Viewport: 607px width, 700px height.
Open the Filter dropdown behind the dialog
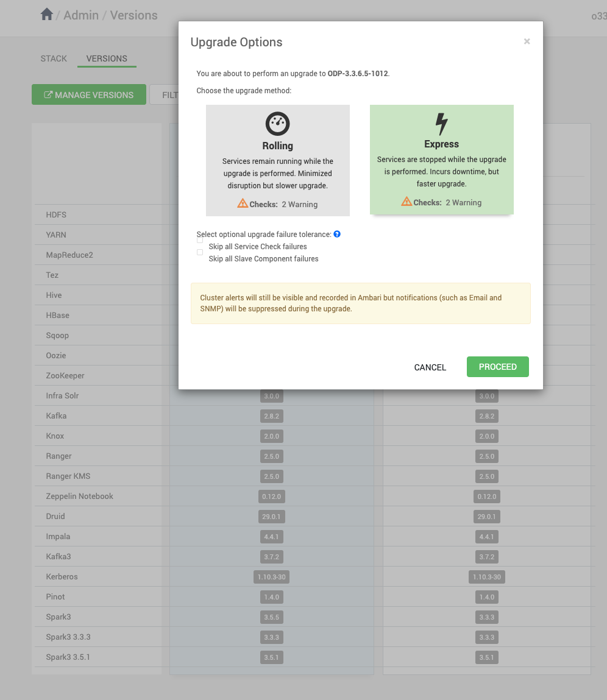pyautogui.click(x=165, y=94)
